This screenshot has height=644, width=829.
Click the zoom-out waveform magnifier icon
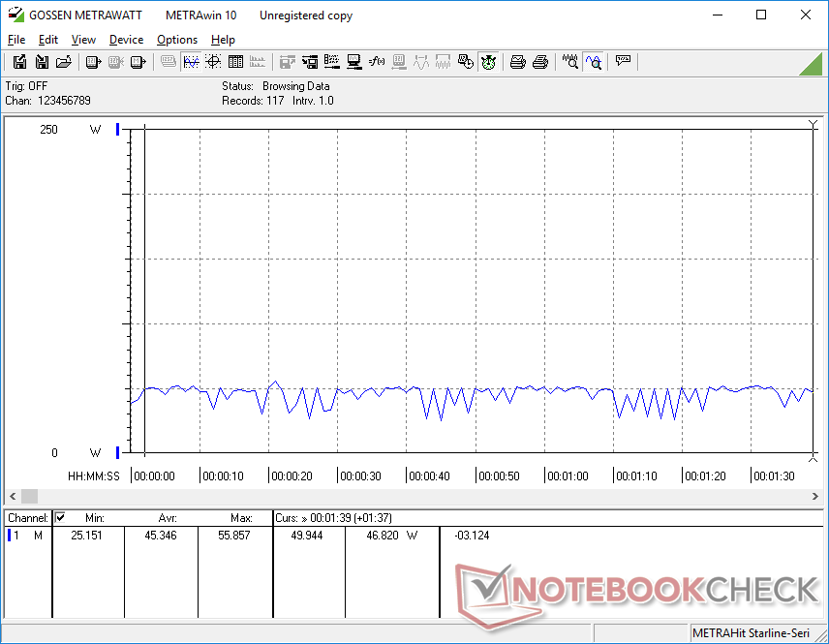(569, 62)
